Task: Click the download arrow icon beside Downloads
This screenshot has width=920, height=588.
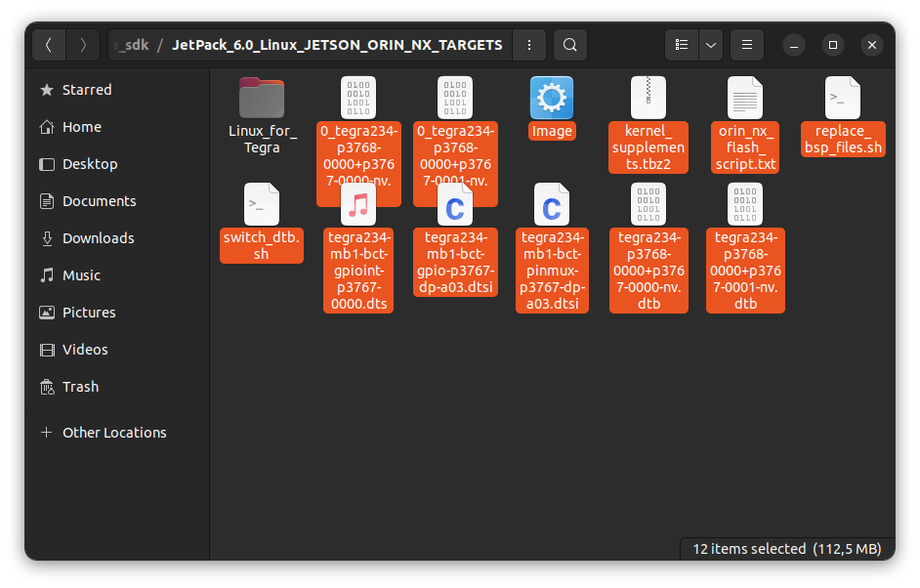Action: [47, 238]
